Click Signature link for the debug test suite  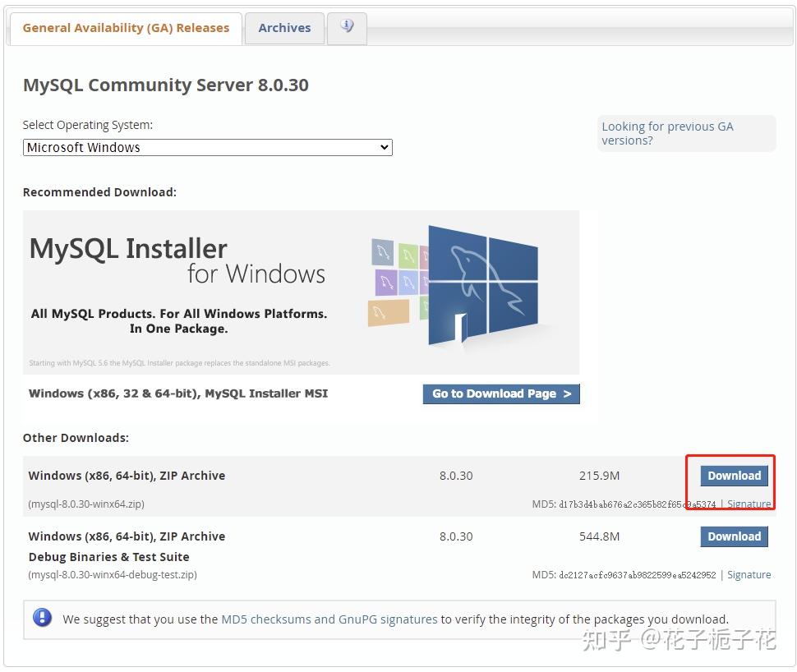click(749, 574)
